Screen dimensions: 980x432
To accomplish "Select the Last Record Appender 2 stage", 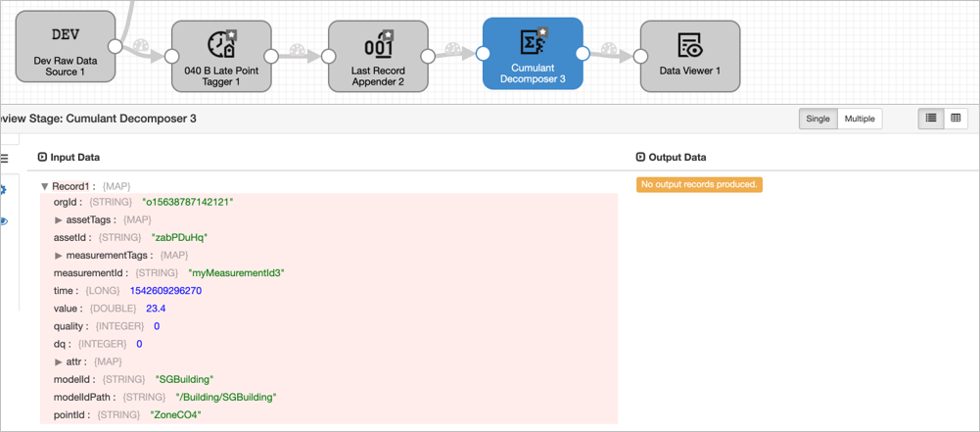I will (x=377, y=55).
